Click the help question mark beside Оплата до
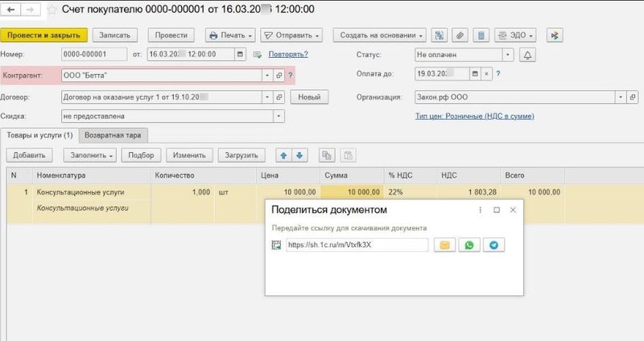Screen dimensions: 644x341 498,74
